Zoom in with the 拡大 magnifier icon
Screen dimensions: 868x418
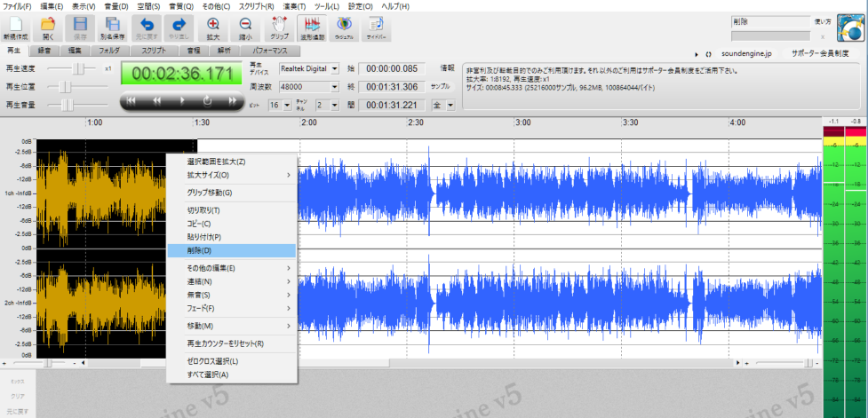pos(213,28)
